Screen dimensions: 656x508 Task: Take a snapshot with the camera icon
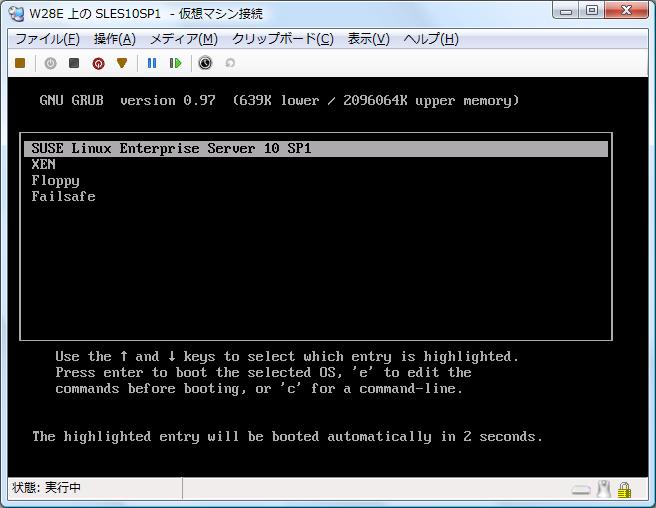[x=205, y=63]
